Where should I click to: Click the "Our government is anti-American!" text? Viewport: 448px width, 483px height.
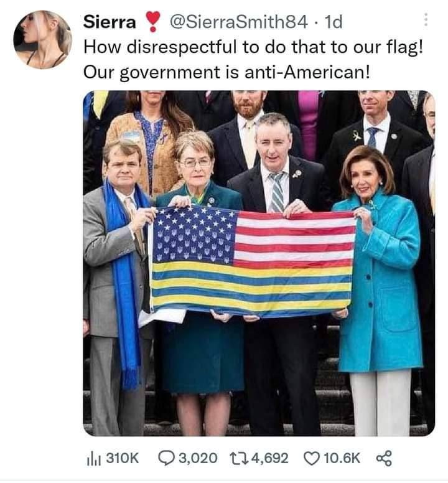(x=226, y=72)
